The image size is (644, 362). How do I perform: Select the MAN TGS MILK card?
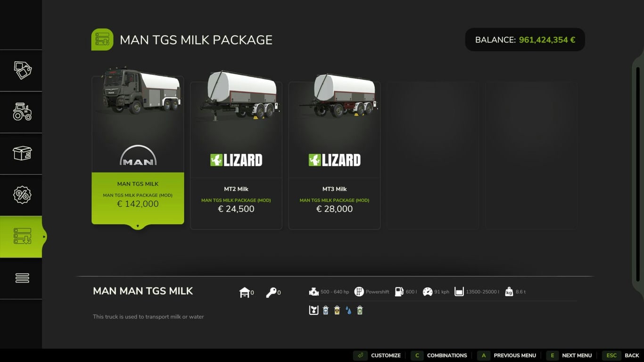tap(138, 149)
